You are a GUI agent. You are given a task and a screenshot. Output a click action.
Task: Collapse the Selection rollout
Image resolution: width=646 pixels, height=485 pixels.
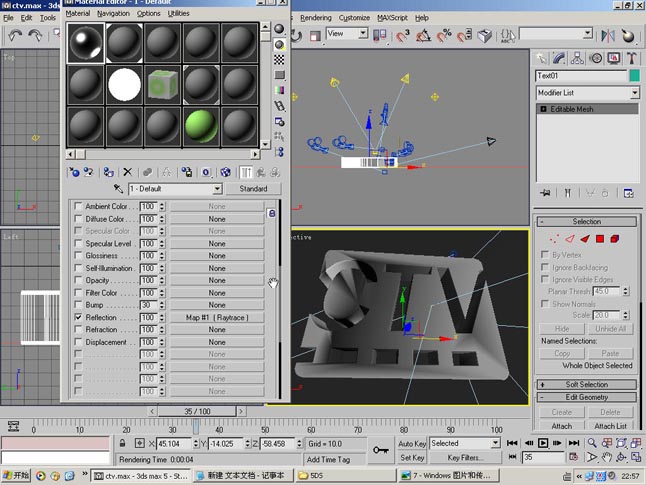(587, 222)
